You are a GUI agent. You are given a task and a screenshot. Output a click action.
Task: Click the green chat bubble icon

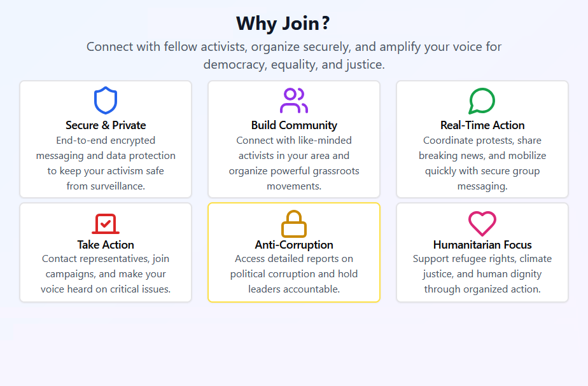point(482,101)
